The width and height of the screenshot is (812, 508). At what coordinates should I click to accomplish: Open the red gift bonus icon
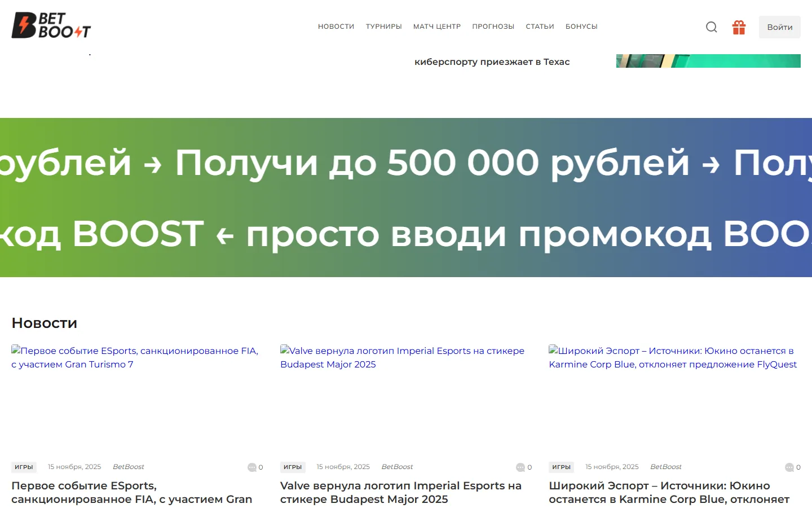(739, 27)
